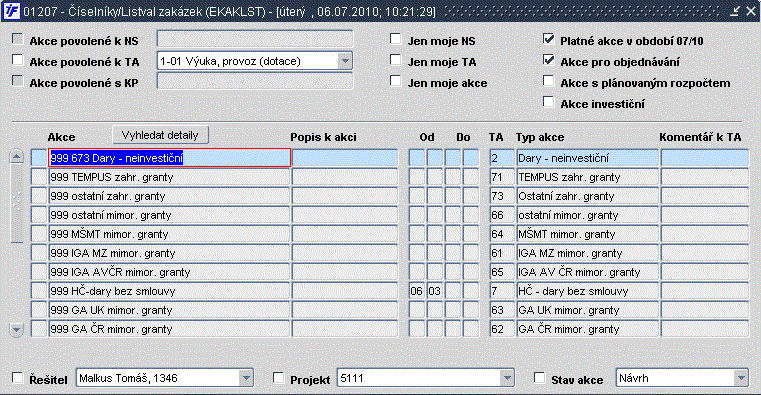Click TA cell 63 for GA UK mimor. granty
761x395 pixels.
pos(502,310)
